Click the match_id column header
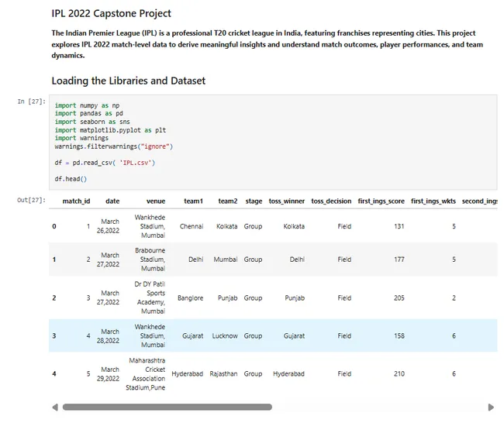This screenshot has height=423, width=504. [x=76, y=201]
